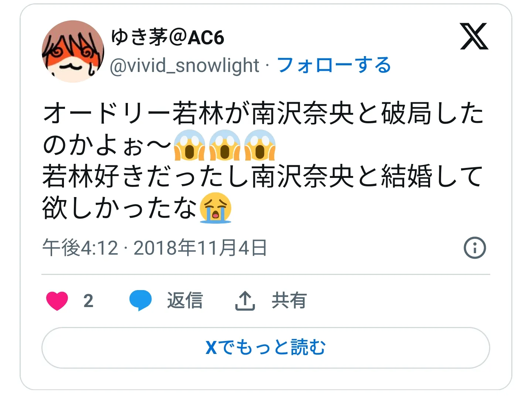Like the tweet with heart icon
Screen dimensions: 532x396
point(57,301)
